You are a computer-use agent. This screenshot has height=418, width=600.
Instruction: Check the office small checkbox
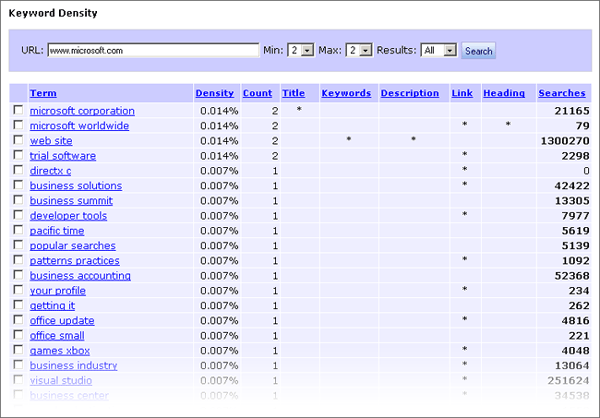pyautogui.click(x=18, y=335)
